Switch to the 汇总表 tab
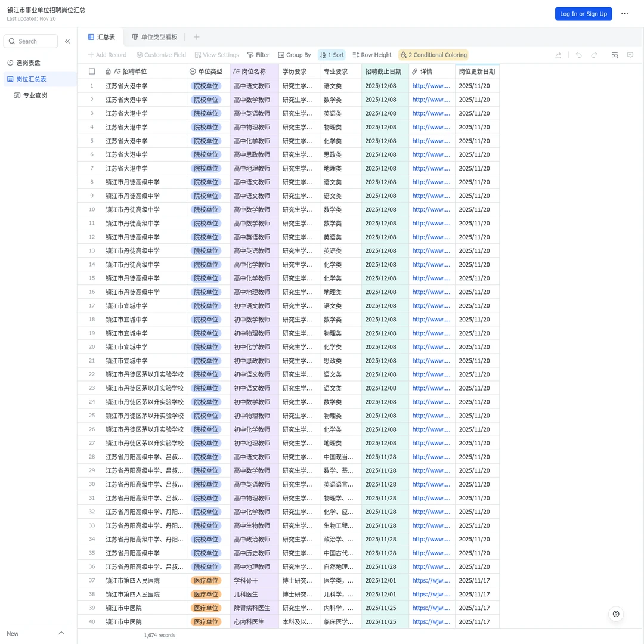This screenshot has width=644, height=644. pyautogui.click(x=101, y=37)
